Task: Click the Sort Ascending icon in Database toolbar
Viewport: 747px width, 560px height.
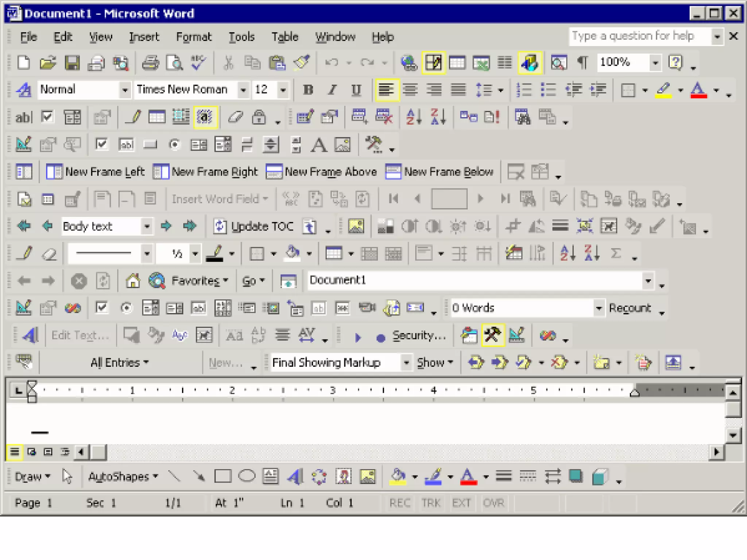Action: [x=414, y=117]
